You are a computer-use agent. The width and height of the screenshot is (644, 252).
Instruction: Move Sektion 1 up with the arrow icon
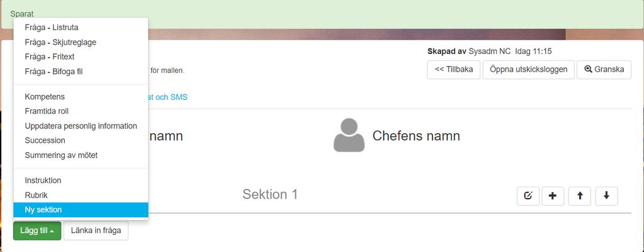click(x=580, y=196)
